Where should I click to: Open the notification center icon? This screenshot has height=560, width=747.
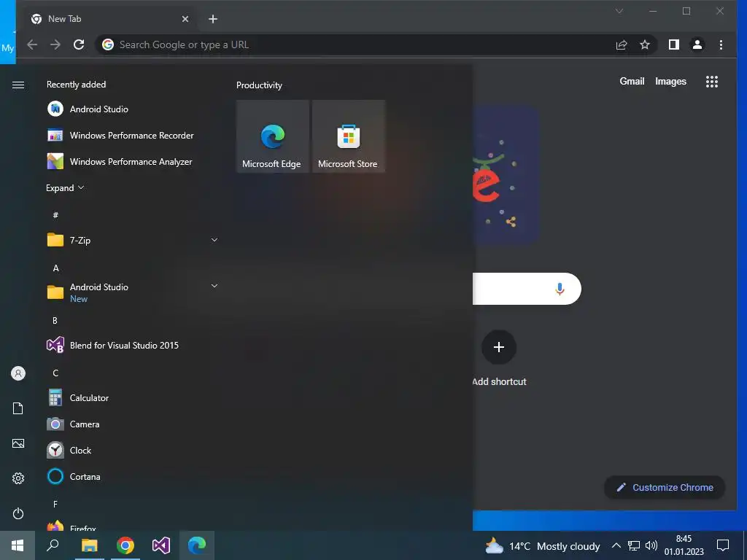pos(723,545)
